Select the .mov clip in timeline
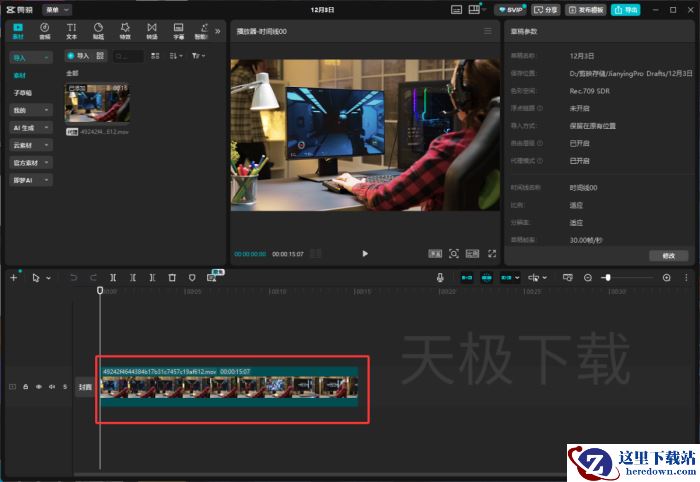700x482 pixels. (x=229, y=386)
